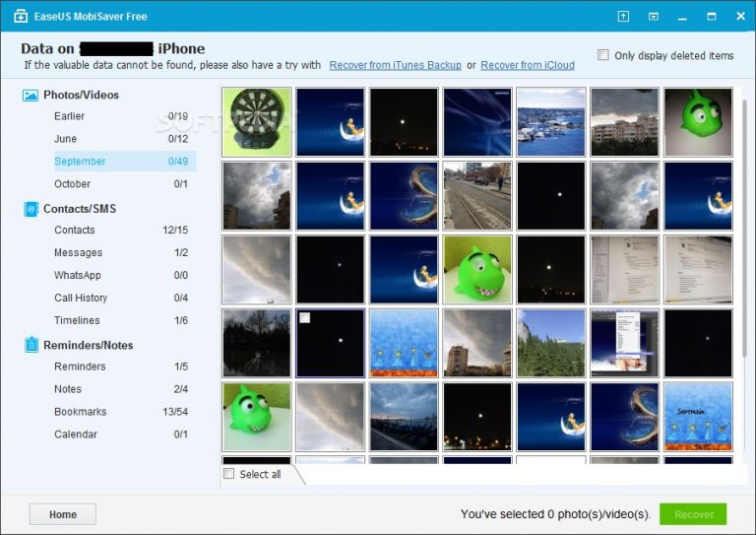The image size is (756, 535).
Task: Enable Only display deleted items checkbox
Action: pyautogui.click(x=603, y=55)
